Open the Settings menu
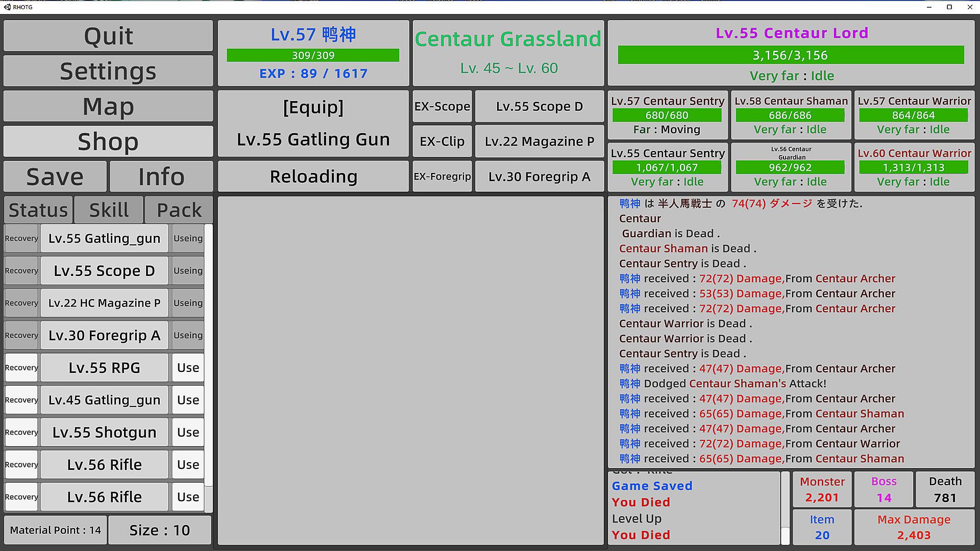The width and height of the screenshot is (980, 551). coord(108,71)
